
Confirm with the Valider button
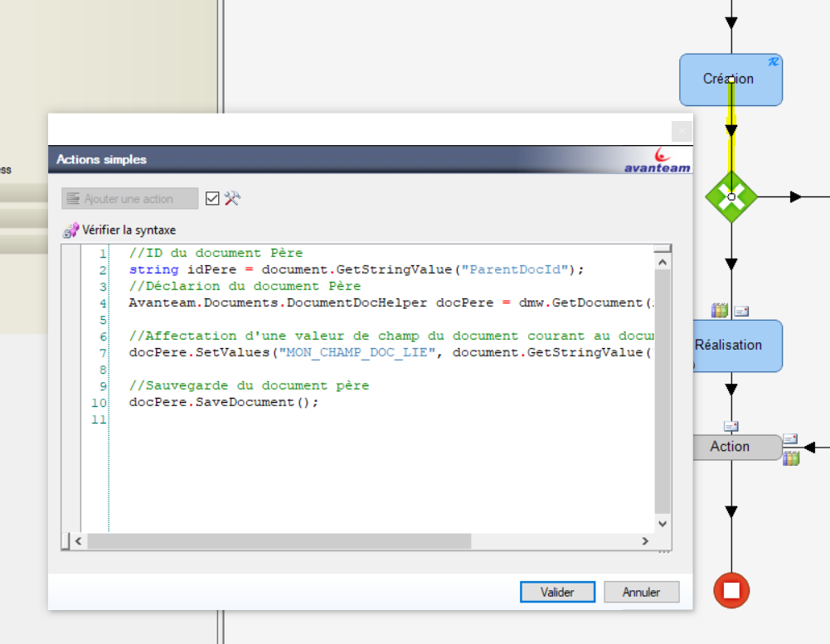[557, 592]
